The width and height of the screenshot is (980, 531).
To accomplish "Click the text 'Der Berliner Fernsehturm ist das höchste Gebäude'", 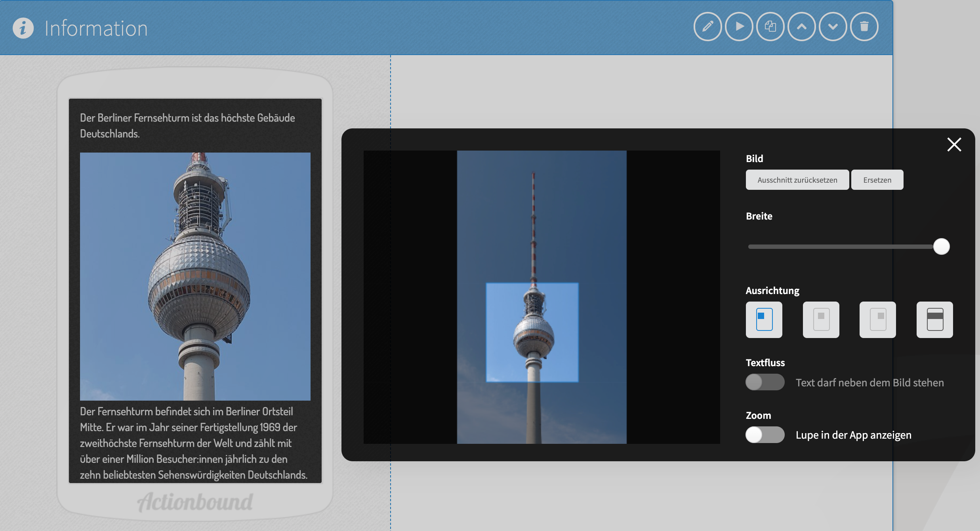I will 187,118.
